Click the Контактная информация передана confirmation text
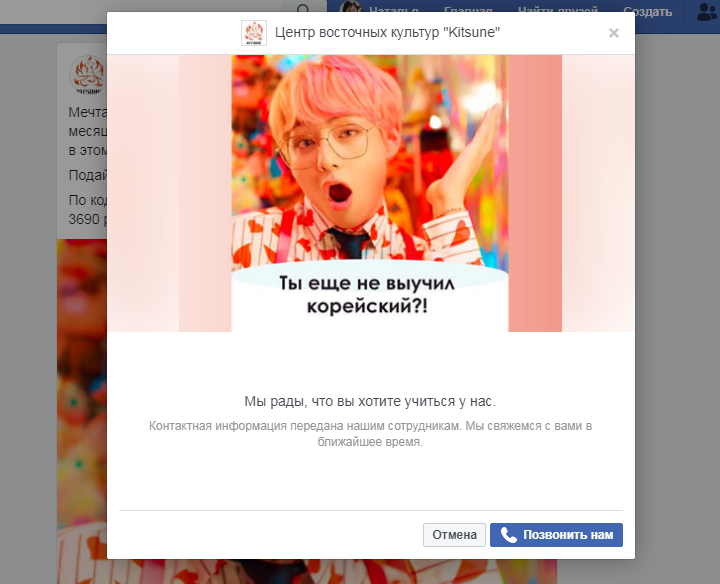720x584 pixels. click(370, 433)
